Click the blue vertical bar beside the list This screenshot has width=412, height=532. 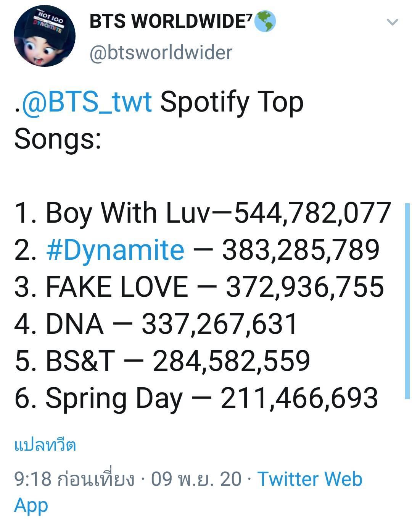pos(407,301)
